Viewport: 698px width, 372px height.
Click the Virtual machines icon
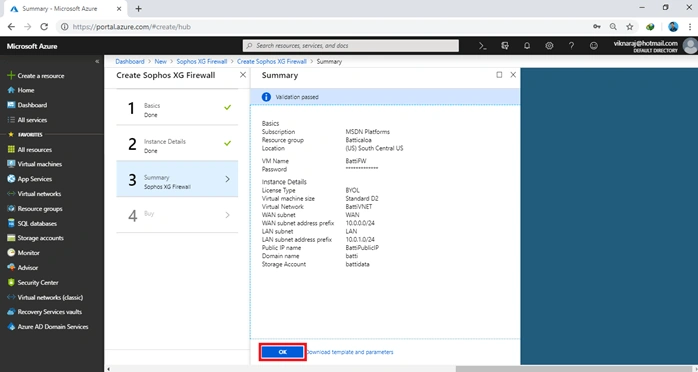point(11,164)
